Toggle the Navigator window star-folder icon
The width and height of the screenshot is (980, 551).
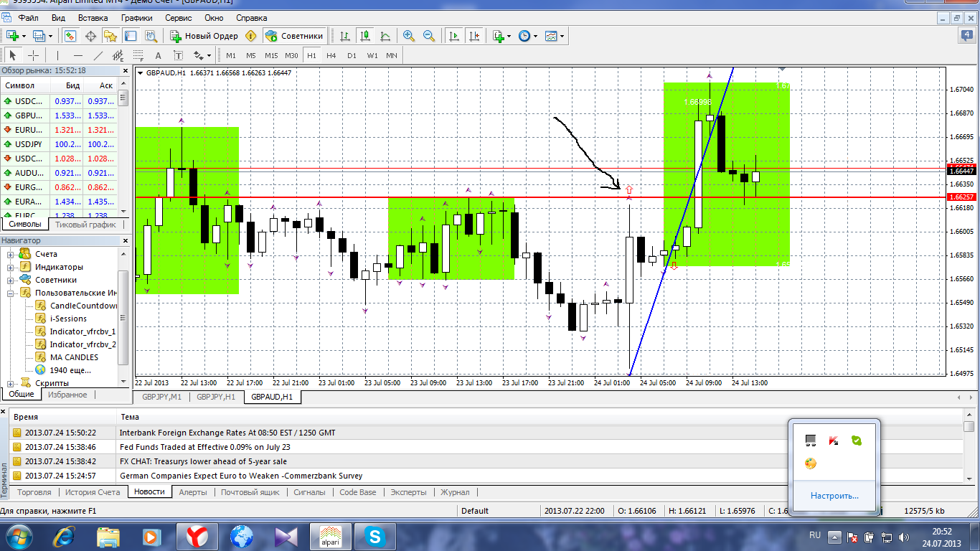pos(110,36)
